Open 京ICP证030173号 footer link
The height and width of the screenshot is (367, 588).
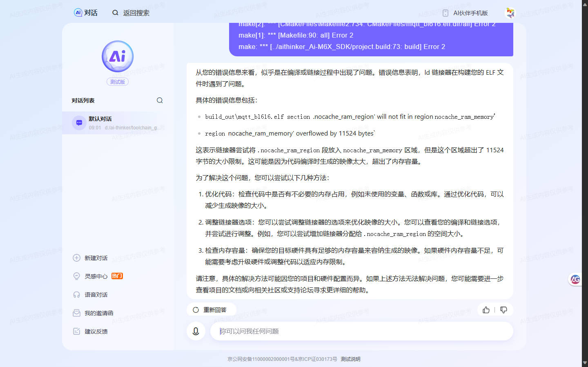click(317, 359)
